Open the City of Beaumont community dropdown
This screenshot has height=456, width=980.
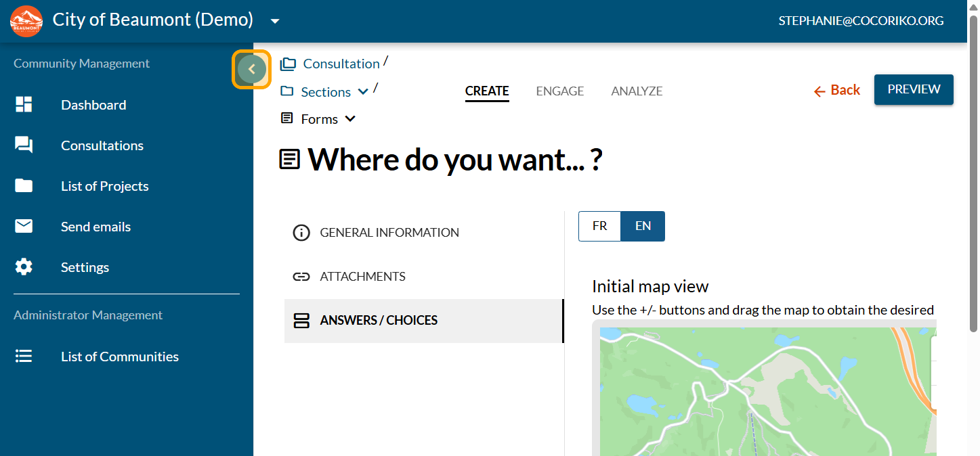click(275, 21)
